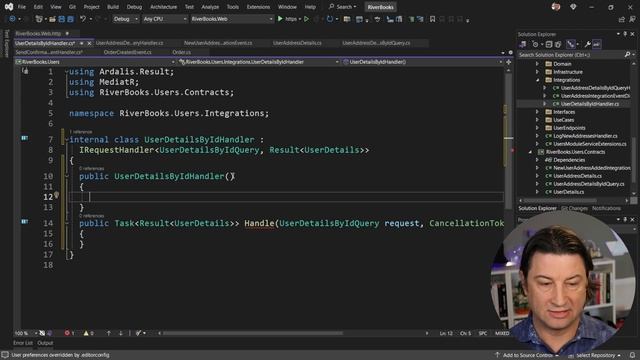Select UserDetails.cs in Solution Explorer
Image resolution: width=640 pixels, height=360 pixels.
(568, 192)
